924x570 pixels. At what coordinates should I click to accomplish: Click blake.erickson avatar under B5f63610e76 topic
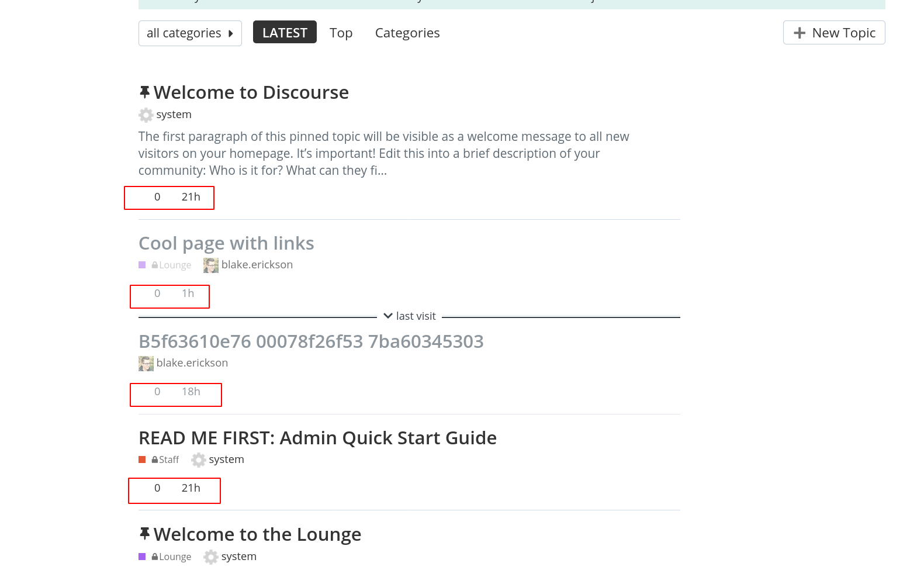146,364
